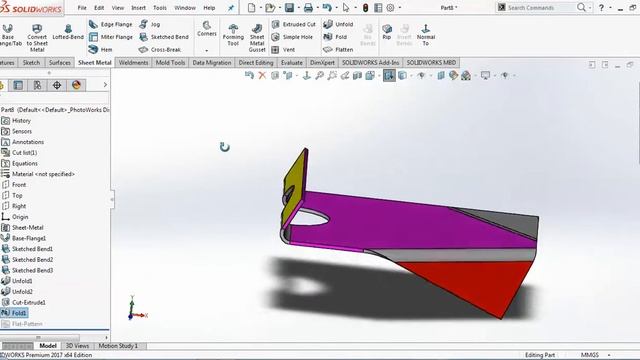The width and height of the screenshot is (640, 360).
Task: Select the Miter Flange tool
Action: (x=111, y=37)
